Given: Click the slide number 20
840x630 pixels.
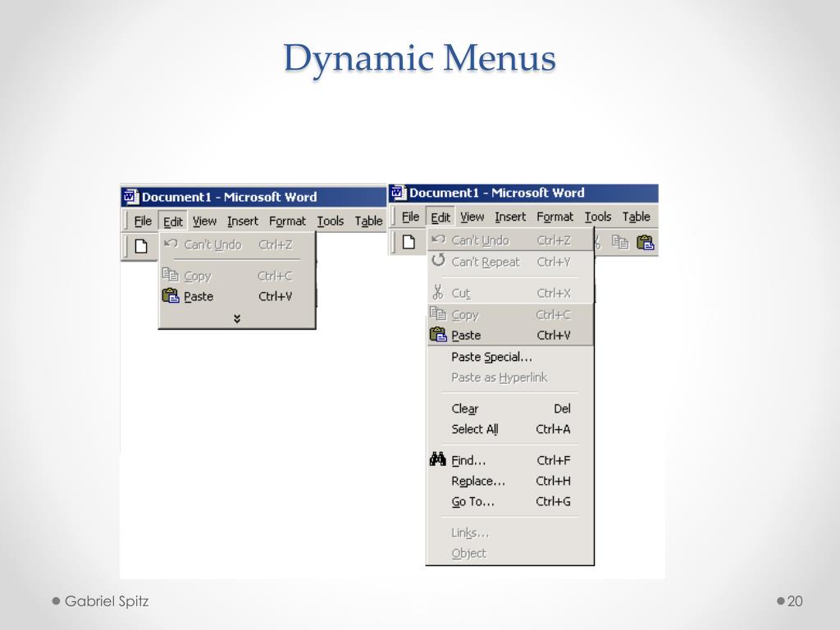Looking at the screenshot, I should click(x=795, y=601).
